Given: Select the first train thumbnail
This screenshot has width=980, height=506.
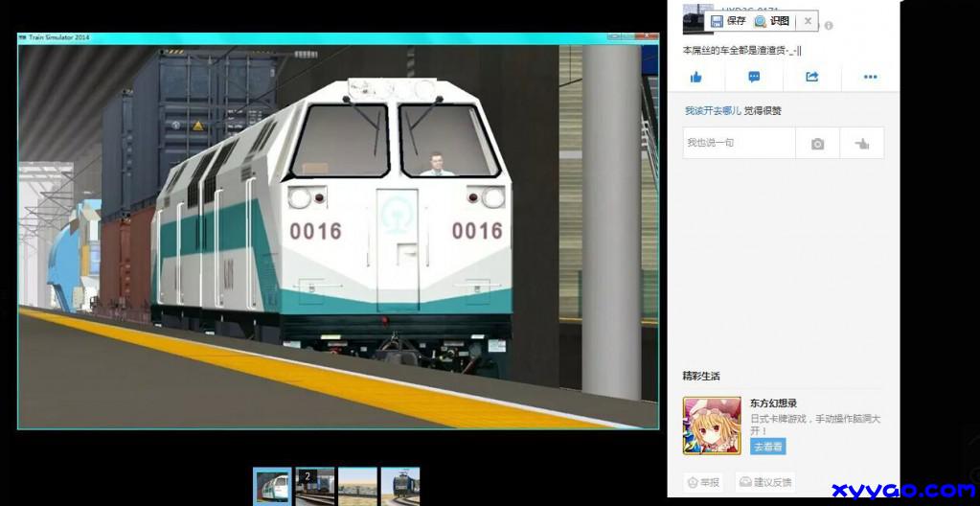Looking at the screenshot, I should click(x=272, y=485).
